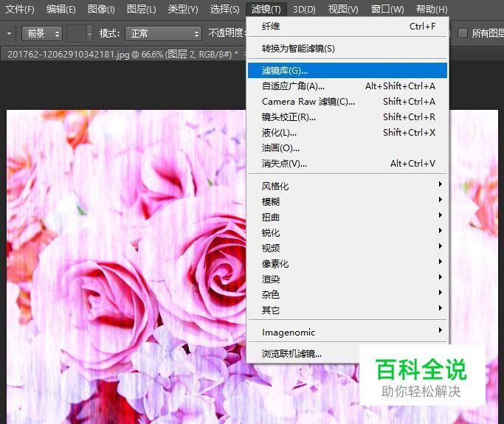Expand the 模糊 submenu
504x424 pixels.
pyautogui.click(x=348, y=201)
